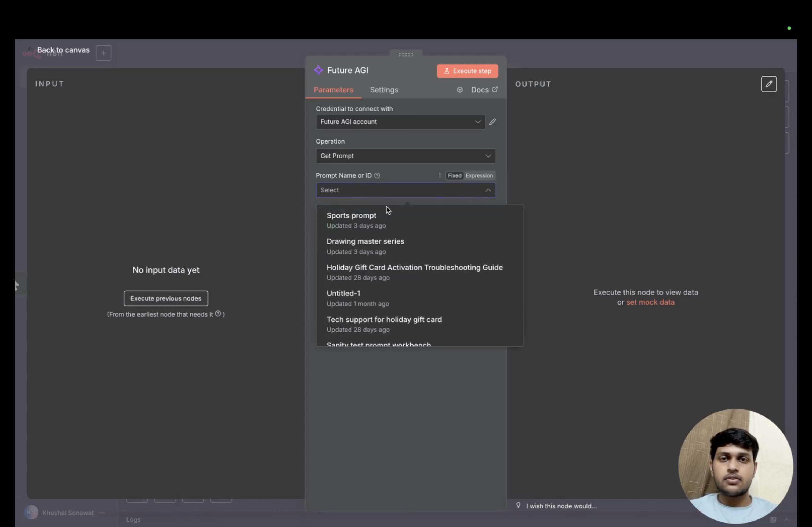
Task: Click the set mock data link
Action: [650, 302]
